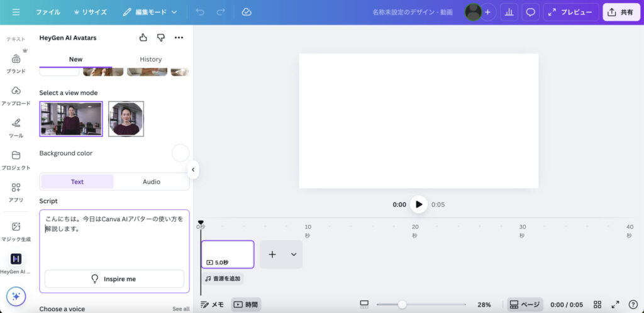Click the undo arrow icon
The image size is (644, 313).
coord(200,12)
